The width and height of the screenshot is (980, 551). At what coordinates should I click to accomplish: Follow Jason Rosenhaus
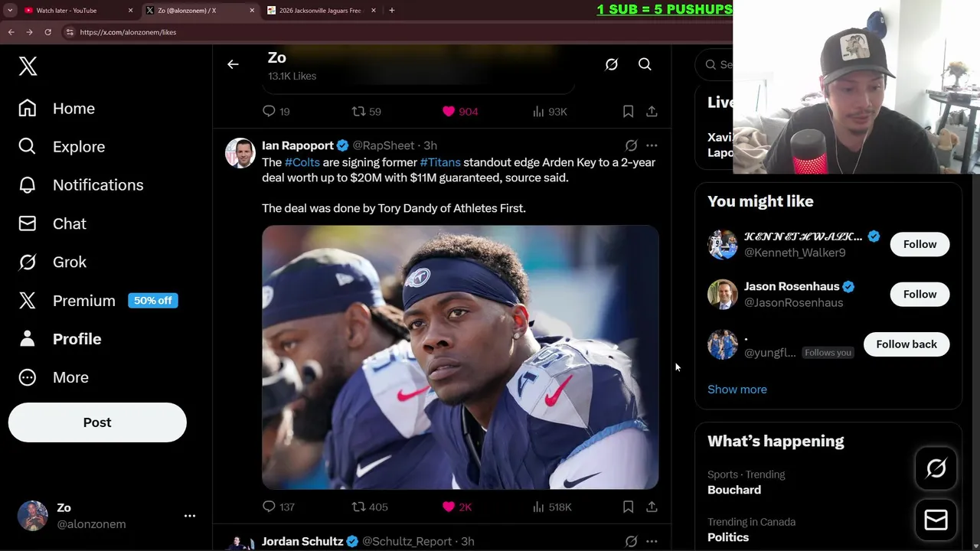tap(920, 294)
